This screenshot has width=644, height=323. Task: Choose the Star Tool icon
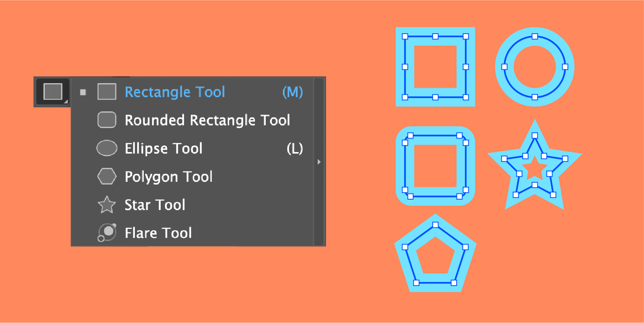[107, 205]
